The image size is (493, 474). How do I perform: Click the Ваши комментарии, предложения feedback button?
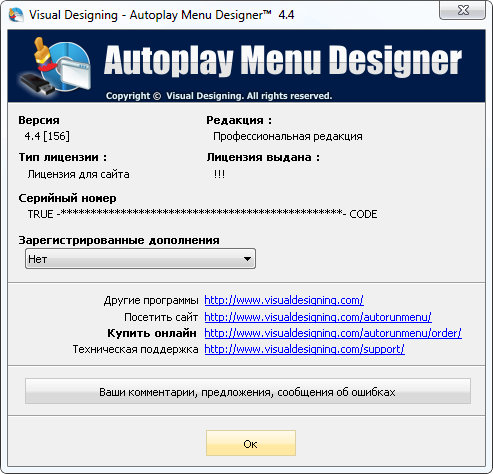point(248,391)
